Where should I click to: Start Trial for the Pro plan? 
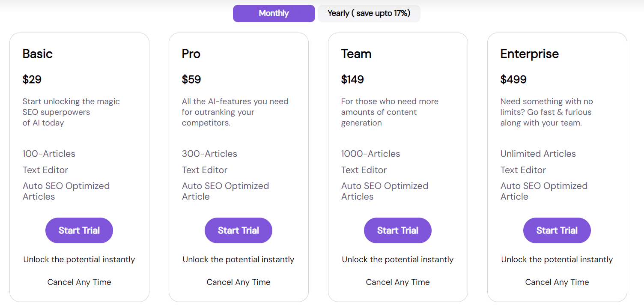239,230
